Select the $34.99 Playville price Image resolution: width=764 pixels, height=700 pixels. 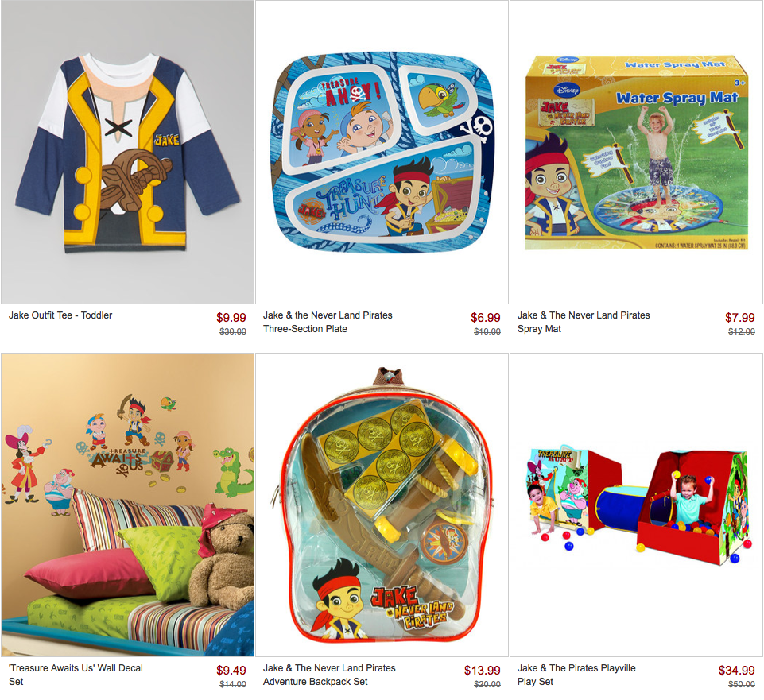[x=737, y=671]
